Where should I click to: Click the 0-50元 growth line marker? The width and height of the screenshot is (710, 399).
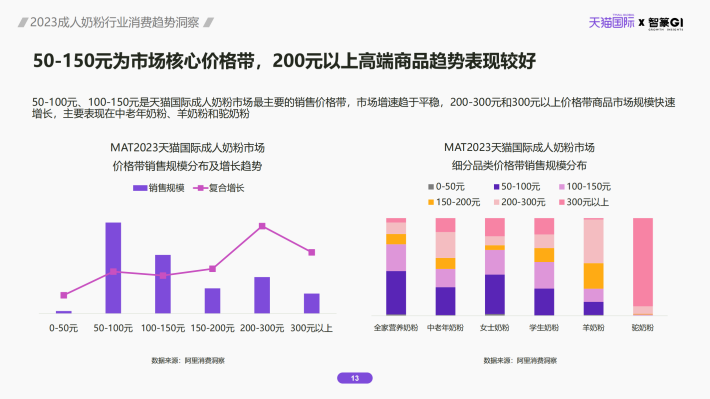(x=64, y=295)
